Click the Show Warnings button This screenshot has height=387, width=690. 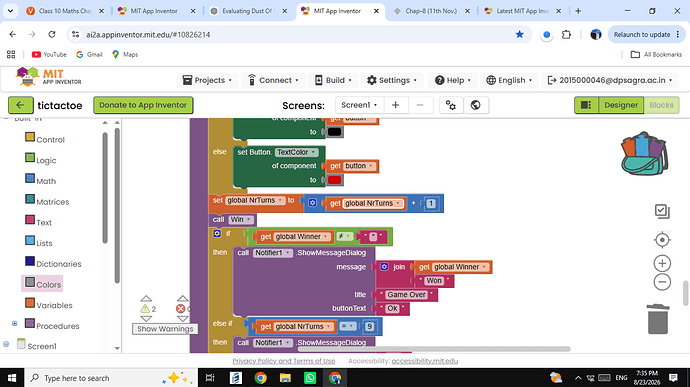coord(165,329)
